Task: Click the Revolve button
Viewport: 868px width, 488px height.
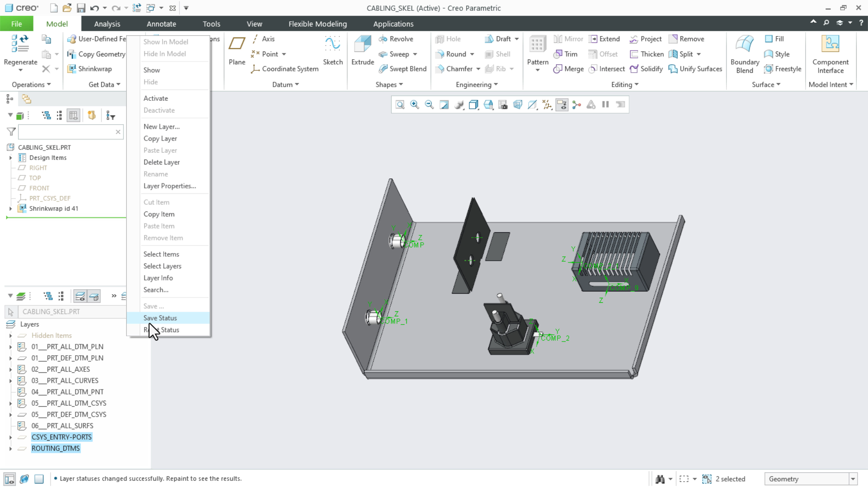Action: 396,39
